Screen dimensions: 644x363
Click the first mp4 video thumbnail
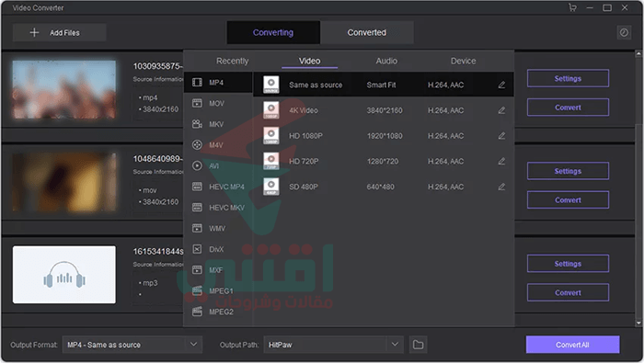tap(64, 89)
